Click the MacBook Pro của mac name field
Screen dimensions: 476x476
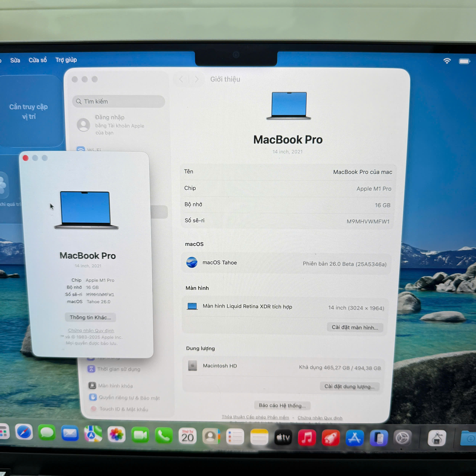(x=362, y=172)
